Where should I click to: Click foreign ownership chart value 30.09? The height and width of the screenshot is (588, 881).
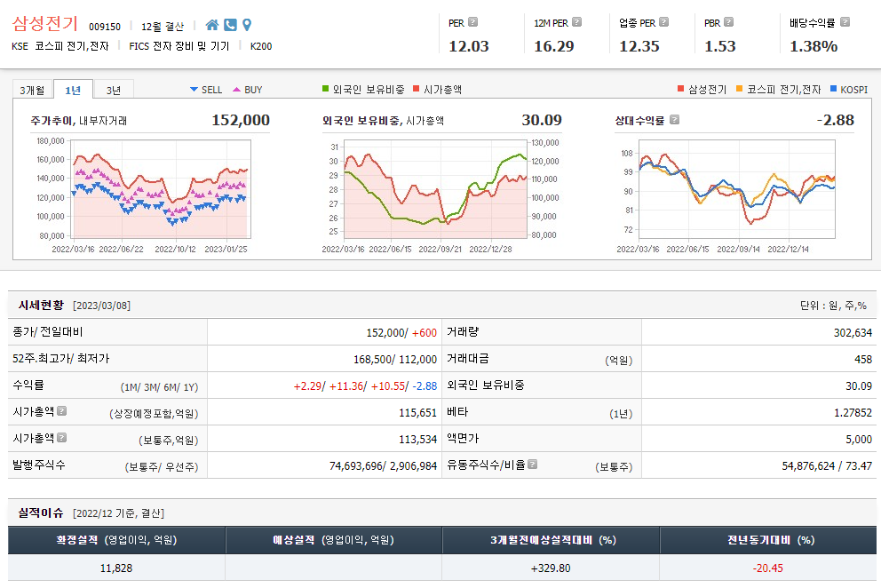[x=542, y=120]
